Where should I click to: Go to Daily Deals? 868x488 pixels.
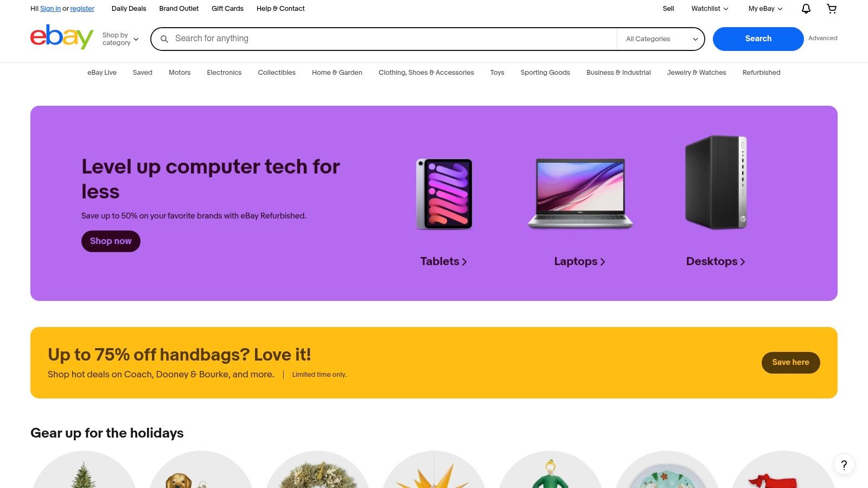[129, 9]
